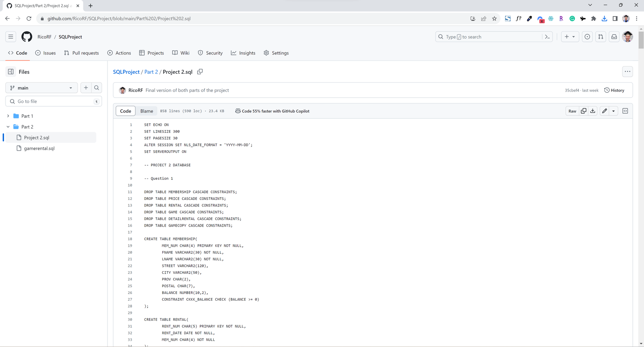This screenshot has height=347, width=644.
Task: Collapse the Part 2 folder
Action: point(8,127)
